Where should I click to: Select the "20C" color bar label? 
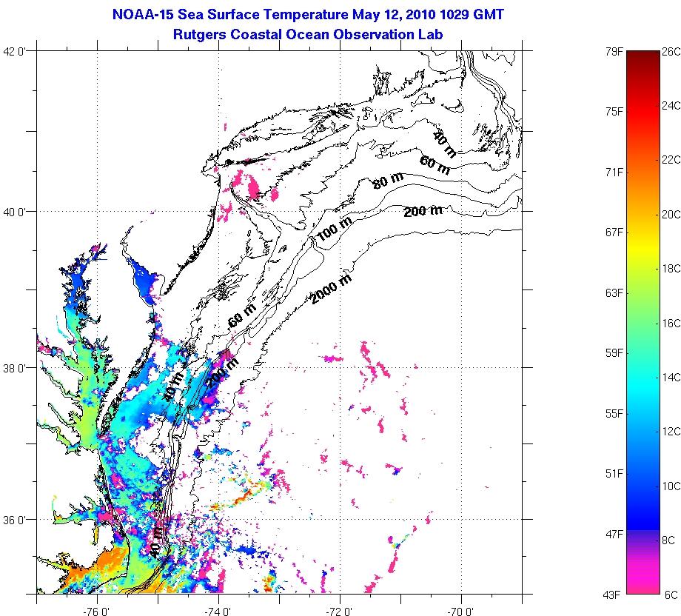click(671, 214)
